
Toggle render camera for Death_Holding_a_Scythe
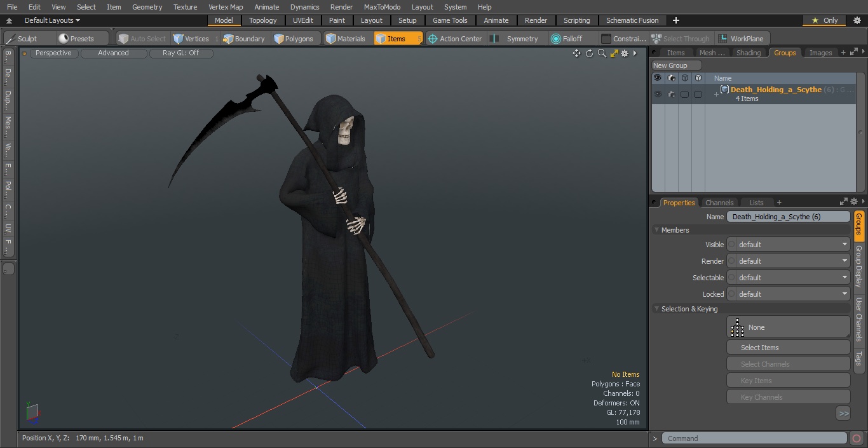click(x=672, y=94)
